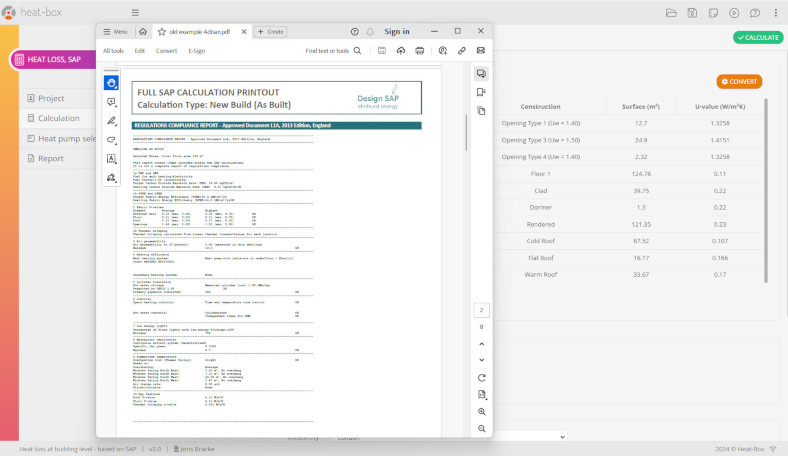
Task: Select the add text box tool
Action: click(111, 159)
